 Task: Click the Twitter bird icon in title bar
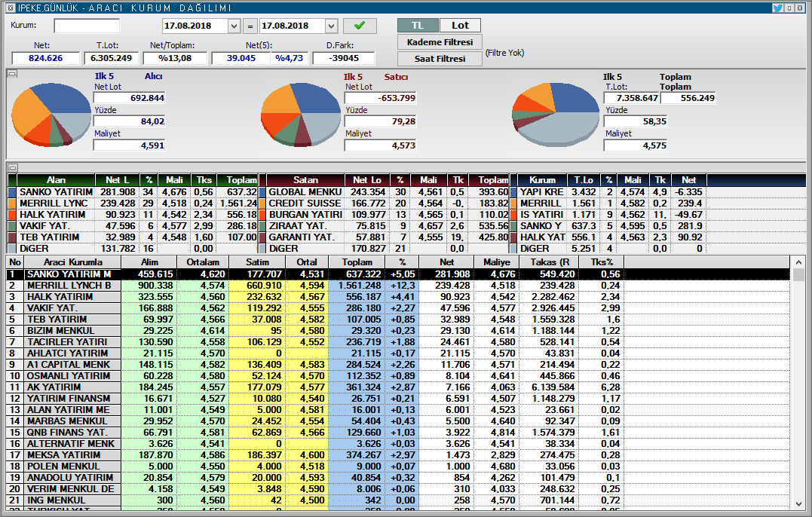(777, 8)
